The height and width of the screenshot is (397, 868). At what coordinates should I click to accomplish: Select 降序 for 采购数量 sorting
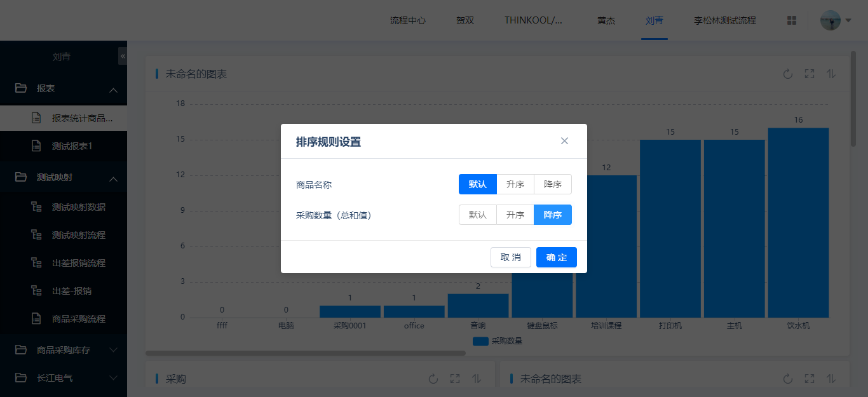553,215
